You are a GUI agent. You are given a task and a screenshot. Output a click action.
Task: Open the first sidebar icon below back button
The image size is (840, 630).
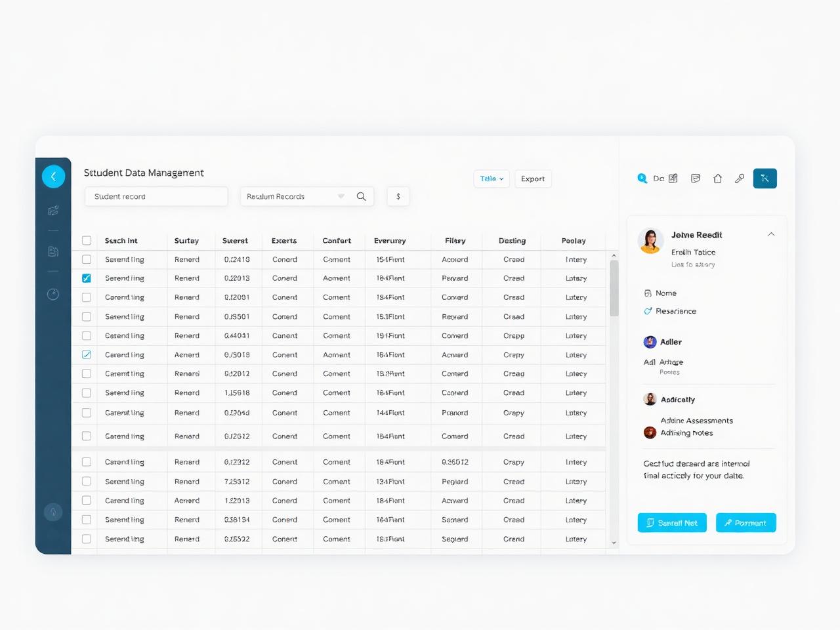[53, 211]
